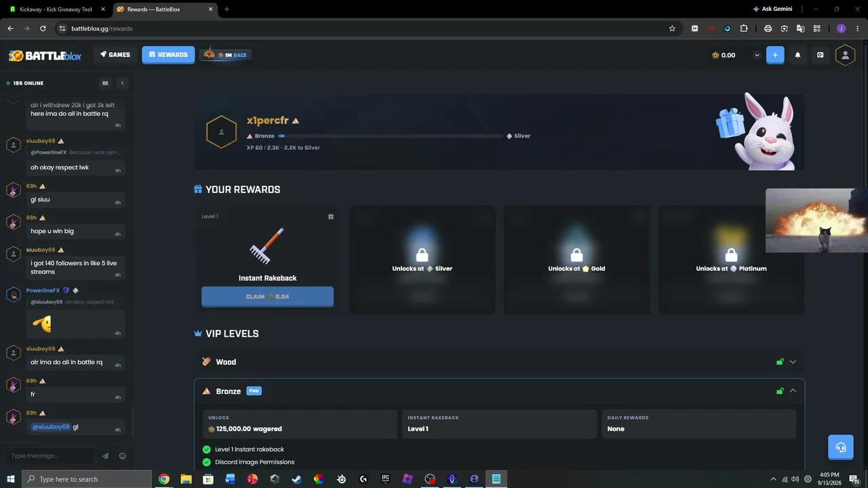Click the chat message input field
The height and width of the screenshot is (488, 868).
[52, 456]
